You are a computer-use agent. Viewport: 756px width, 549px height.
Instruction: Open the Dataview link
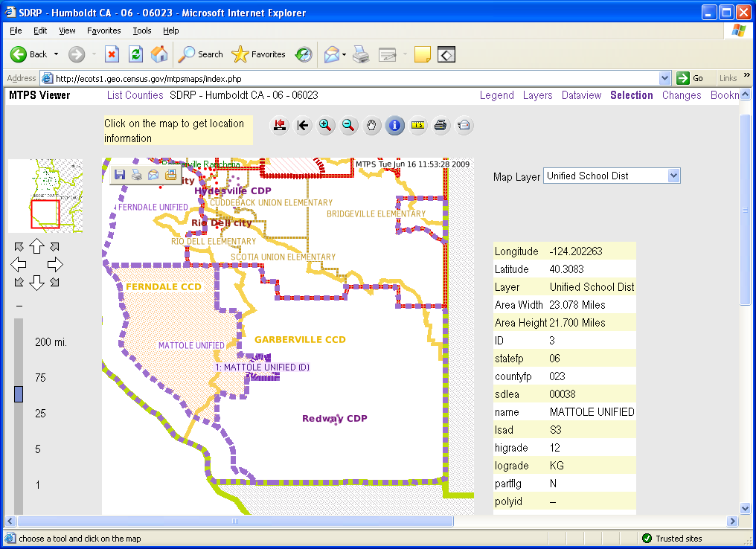[x=581, y=95]
